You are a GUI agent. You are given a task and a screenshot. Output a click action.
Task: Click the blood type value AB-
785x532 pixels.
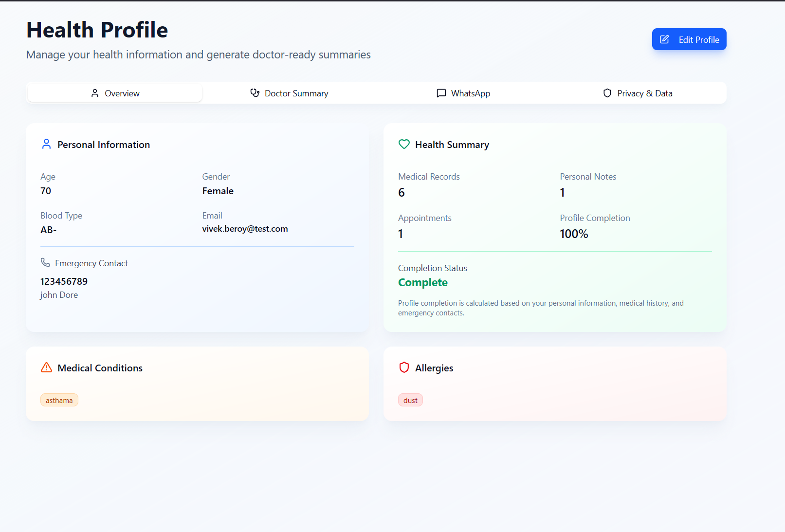(x=48, y=230)
